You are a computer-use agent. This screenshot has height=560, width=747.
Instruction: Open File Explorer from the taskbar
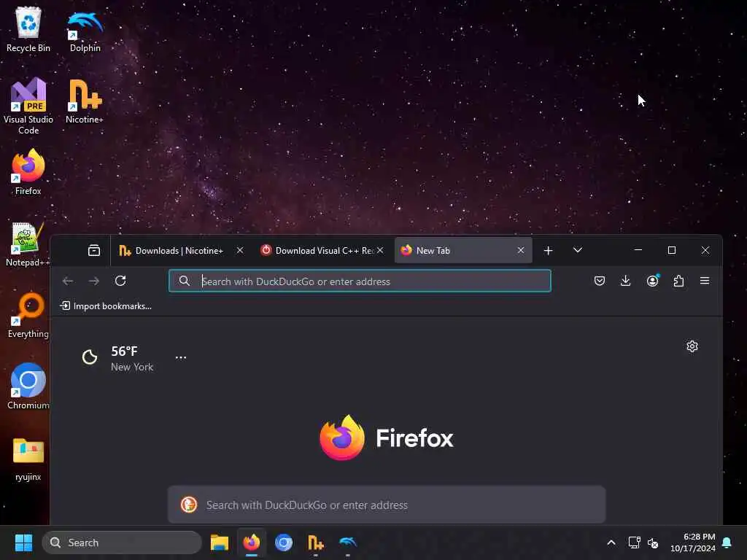coord(220,542)
